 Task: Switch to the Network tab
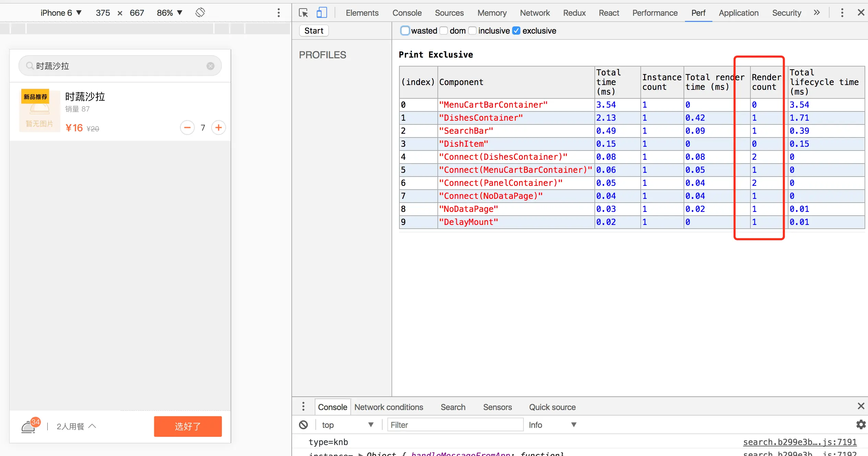tap(535, 13)
